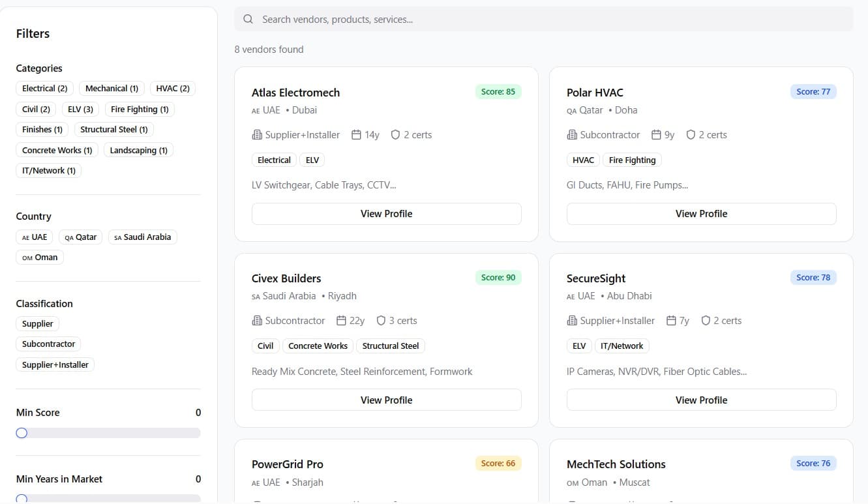The height and width of the screenshot is (504, 868).
Task: Click the calendar icon beside 7y
Action: click(x=671, y=321)
